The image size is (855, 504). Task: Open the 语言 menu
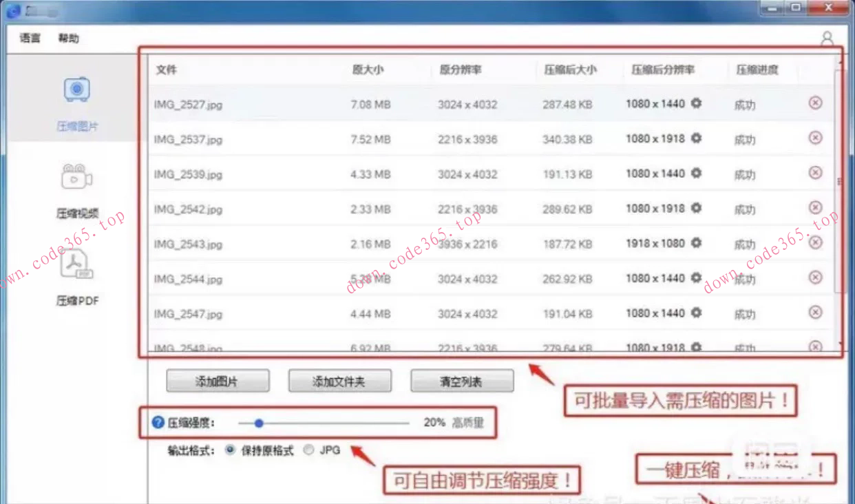(x=29, y=39)
